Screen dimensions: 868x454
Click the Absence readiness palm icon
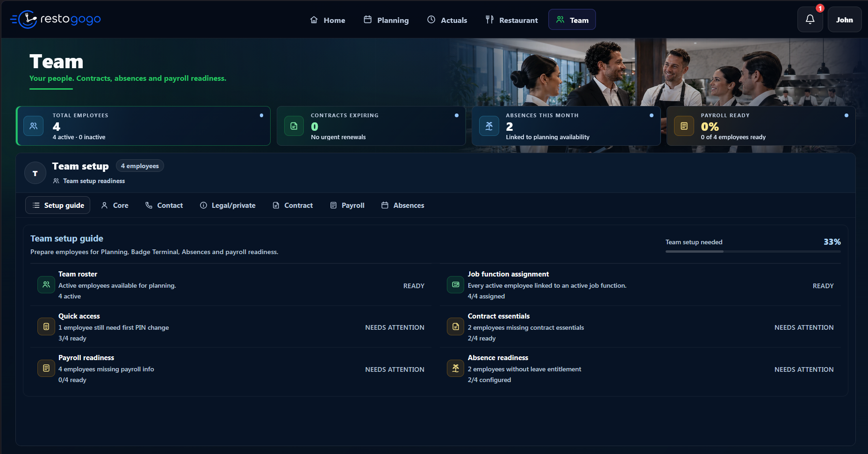pyautogui.click(x=456, y=368)
